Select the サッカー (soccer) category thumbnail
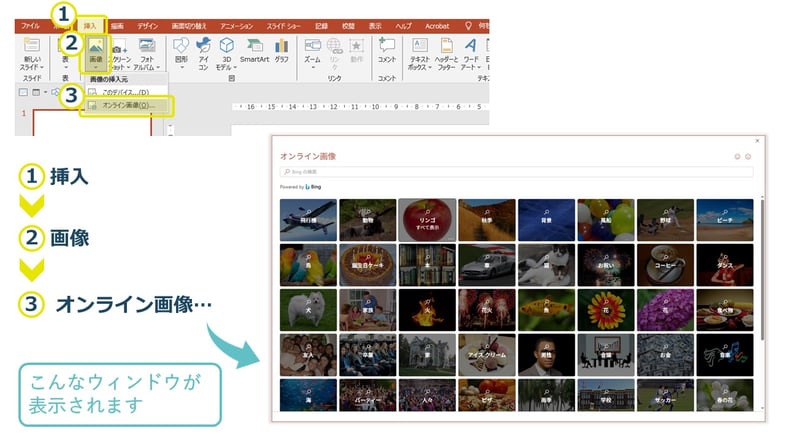785x441 pixels. pyautogui.click(x=665, y=395)
